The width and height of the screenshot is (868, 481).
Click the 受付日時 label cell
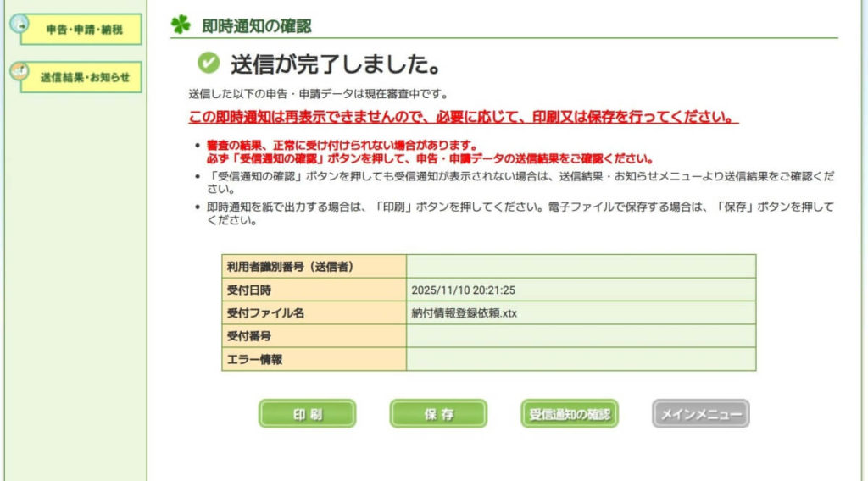pos(314,290)
